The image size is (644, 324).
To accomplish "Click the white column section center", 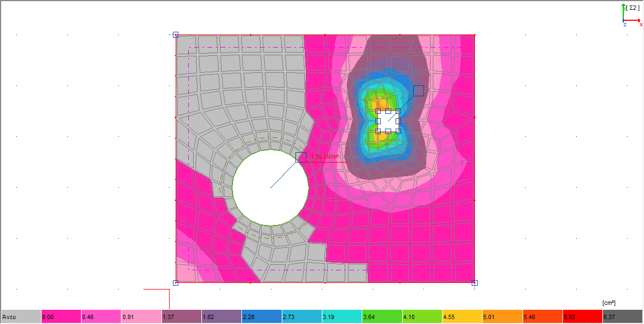I will [388, 121].
